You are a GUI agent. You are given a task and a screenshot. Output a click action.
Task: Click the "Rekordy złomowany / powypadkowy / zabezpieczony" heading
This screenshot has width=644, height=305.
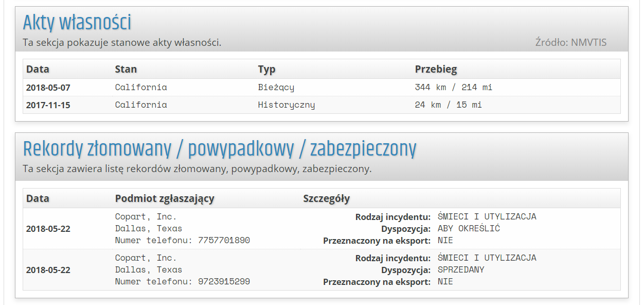(220, 149)
